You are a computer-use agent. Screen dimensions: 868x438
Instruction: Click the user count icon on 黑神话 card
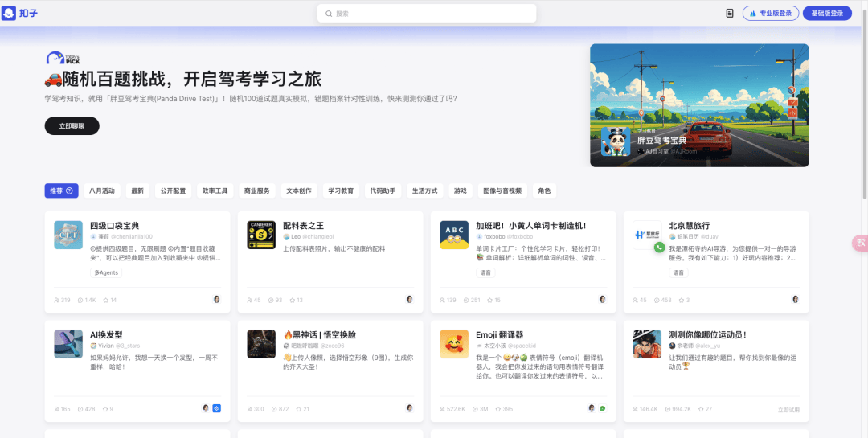(250, 409)
